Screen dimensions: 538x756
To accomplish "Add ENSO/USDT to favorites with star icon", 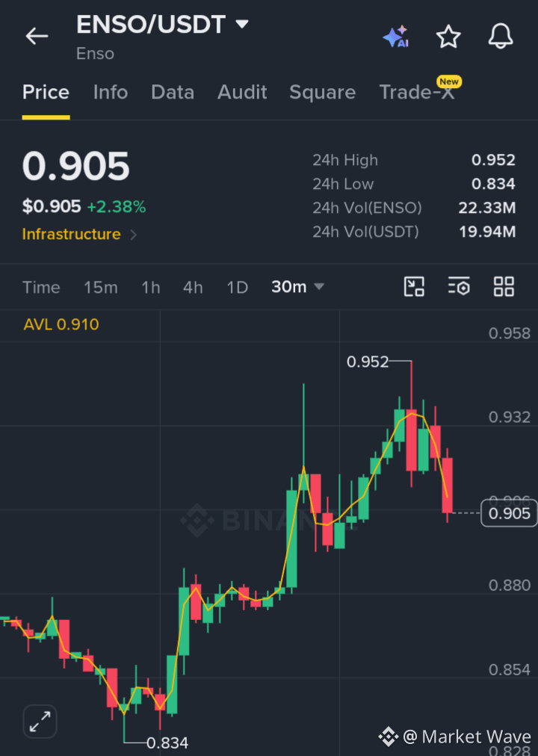I will [x=448, y=37].
